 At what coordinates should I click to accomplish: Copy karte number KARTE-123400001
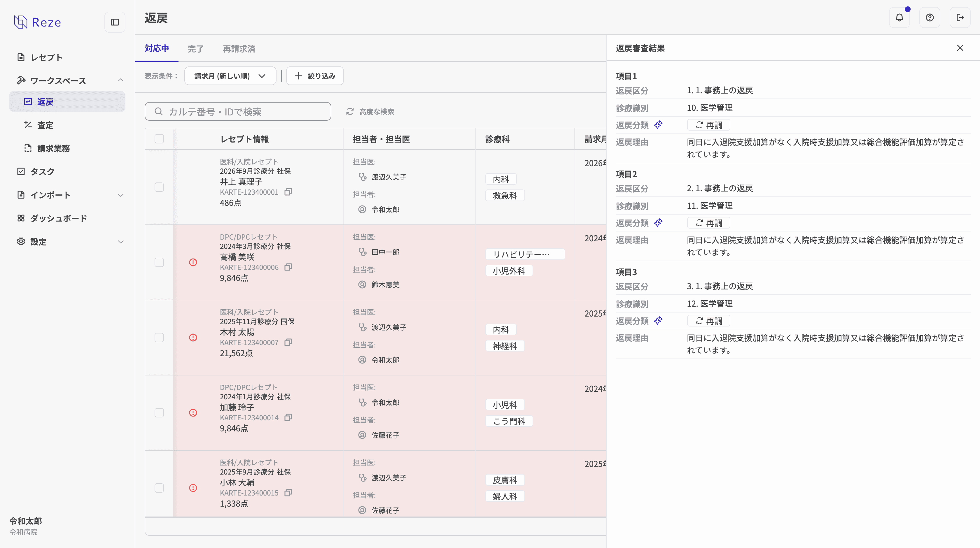pyautogui.click(x=288, y=192)
